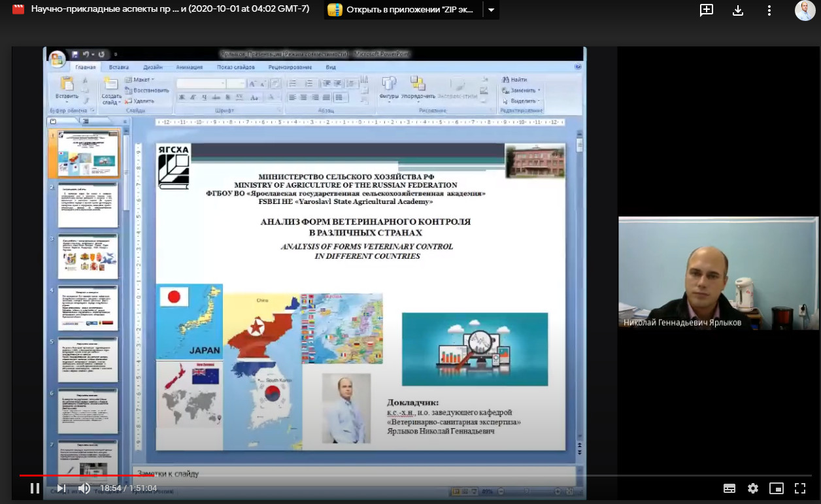Click the 18:54 / 1:51:04 time display
The image size is (821, 504).
point(129,488)
